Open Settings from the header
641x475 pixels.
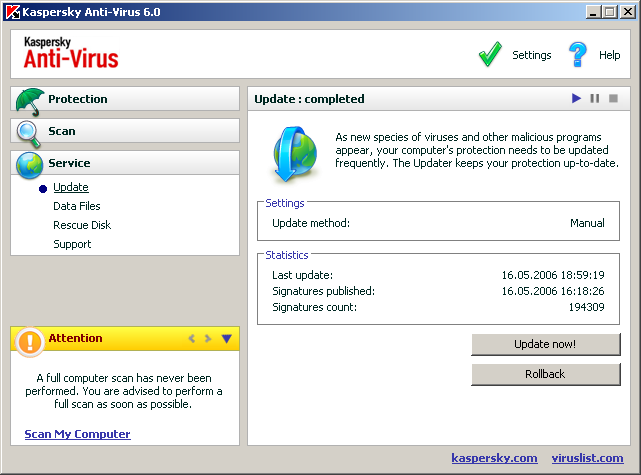coord(531,55)
